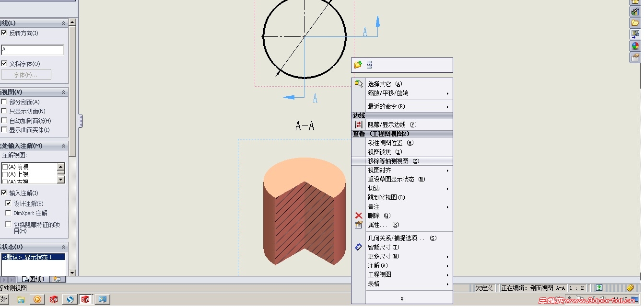Click the small list icon in the context toolbar
Image resolution: width=644 pixels, height=307 pixels.
click(x=369, y=65)
